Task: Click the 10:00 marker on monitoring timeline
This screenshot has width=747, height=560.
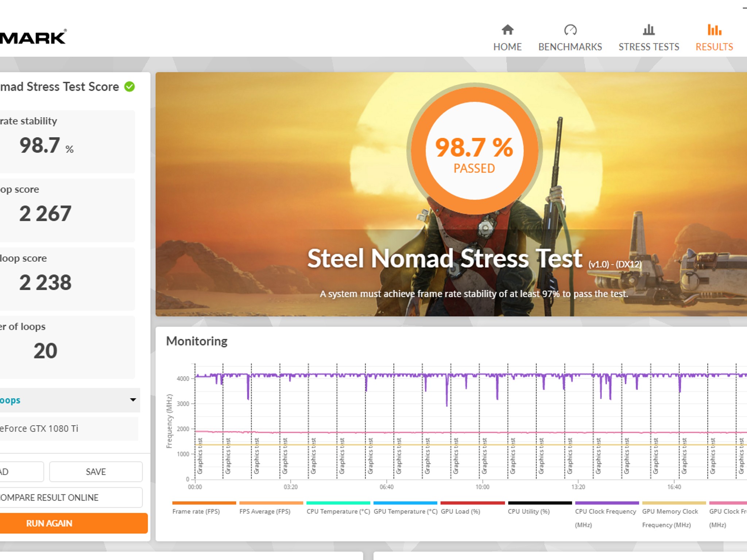Action: (482, 487)
